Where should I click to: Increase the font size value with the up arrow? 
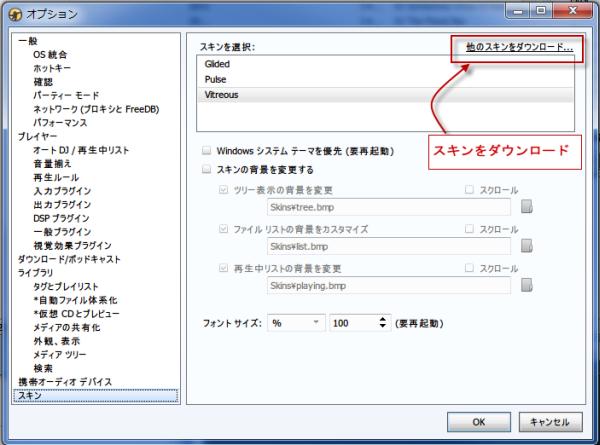coord(383,319)
